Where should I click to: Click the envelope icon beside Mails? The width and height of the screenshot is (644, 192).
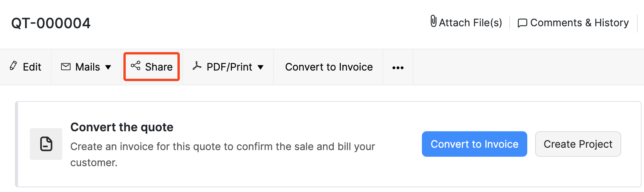(x=66, y=67)
